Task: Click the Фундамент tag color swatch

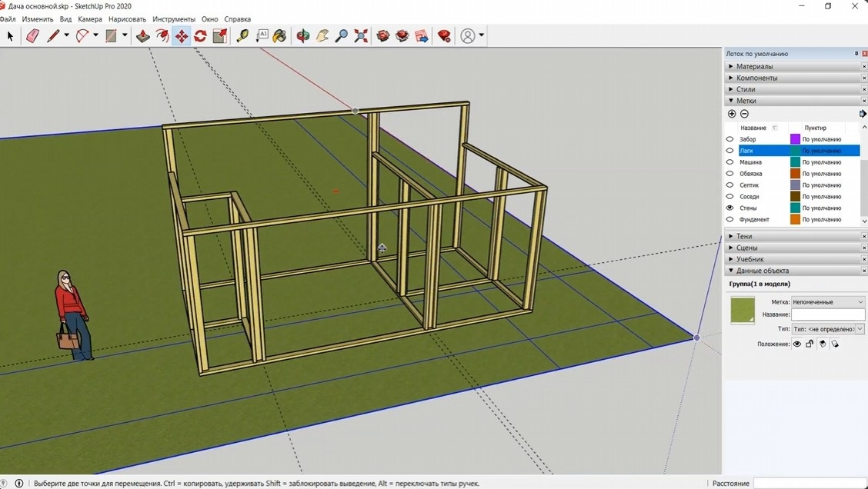Action: pyautogui.click(x=795, y=220)
